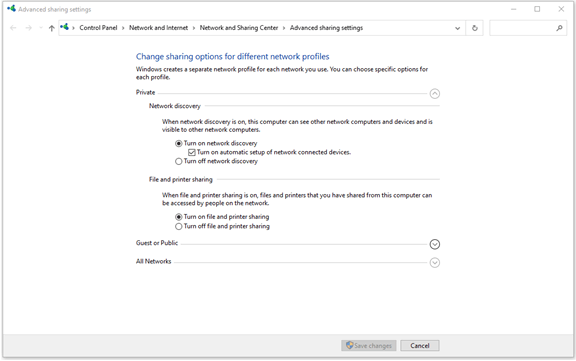Open Network and Sharing Center breadcrumb
The width and height of the screenshot is (576, 361).
tap(239, 28)
